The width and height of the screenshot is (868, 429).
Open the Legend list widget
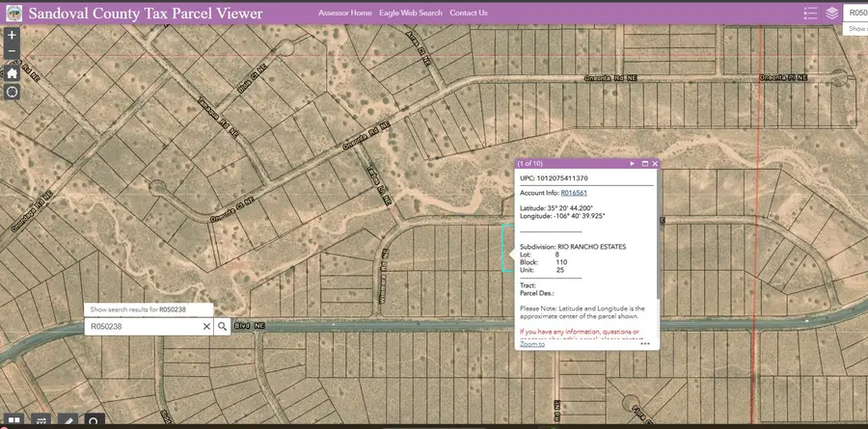[x=810, y=13]
